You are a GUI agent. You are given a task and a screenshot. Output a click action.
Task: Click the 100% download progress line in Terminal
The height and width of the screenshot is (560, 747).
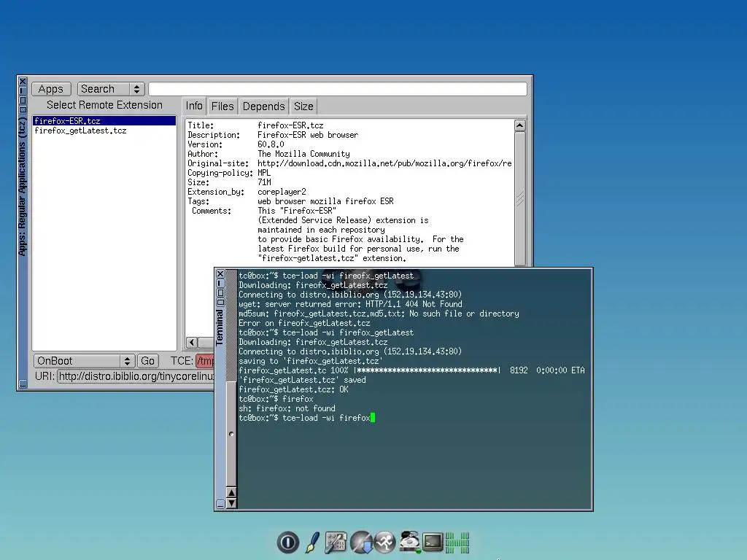(x=411, y=370)
